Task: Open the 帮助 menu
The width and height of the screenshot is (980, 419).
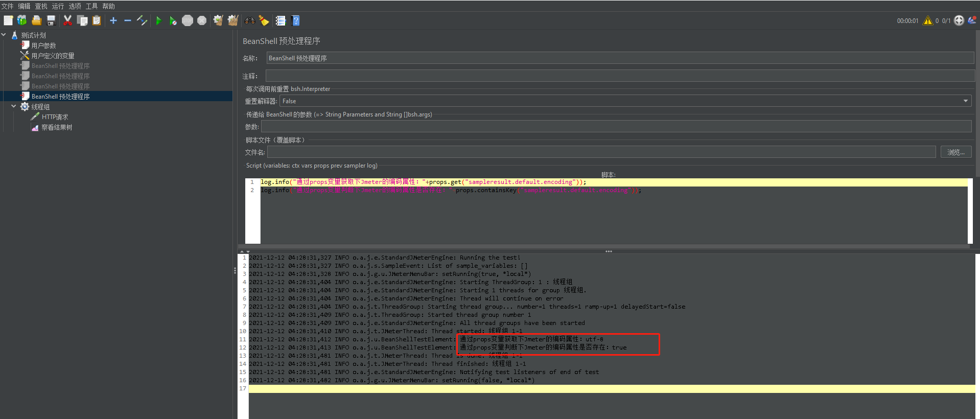Action: [x=108, y=6]
